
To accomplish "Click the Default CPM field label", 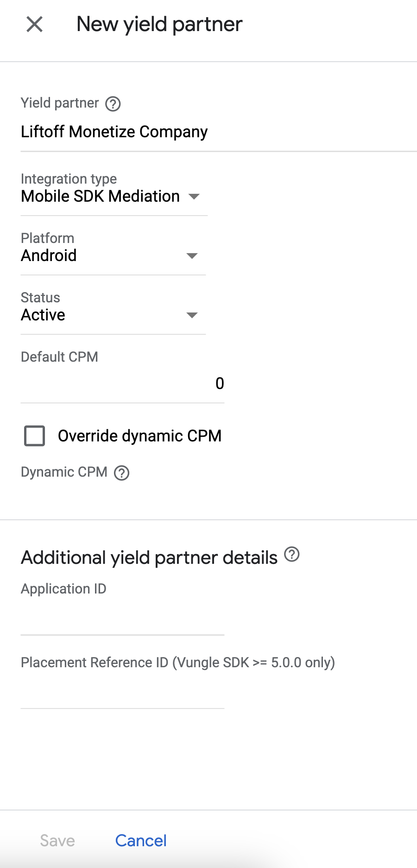I will point(59,357).
